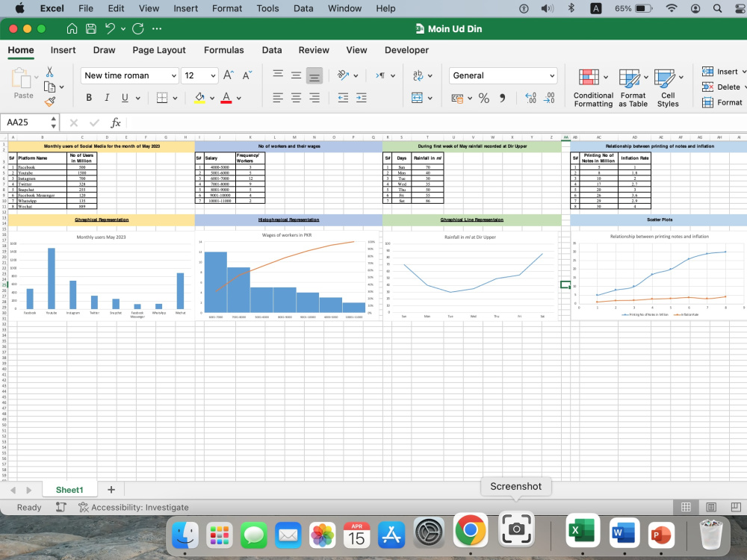Select the Sheet1 tab
The image size is (747, 560).
69,490
